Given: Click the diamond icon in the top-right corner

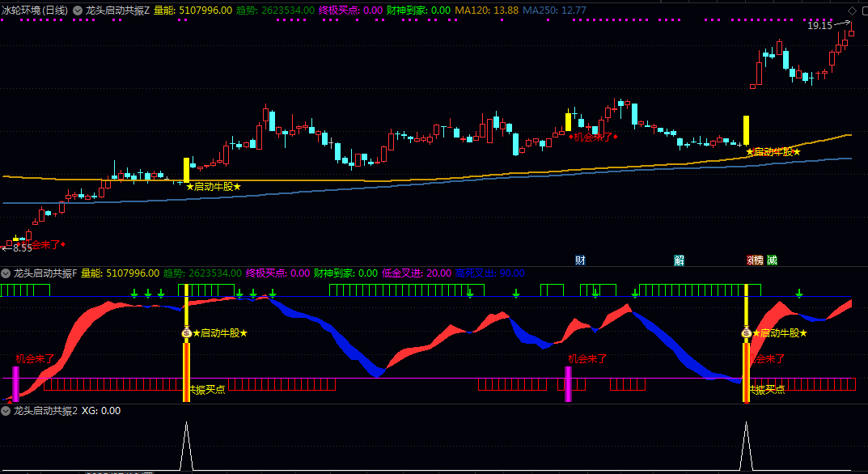Looking at the screenshot, I should [x=851, y=11].
